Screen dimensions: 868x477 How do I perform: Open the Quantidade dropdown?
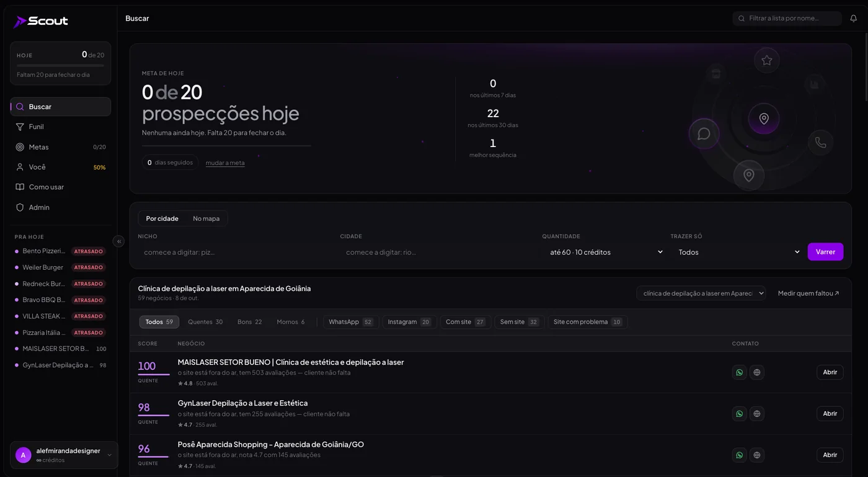(605, 252)
